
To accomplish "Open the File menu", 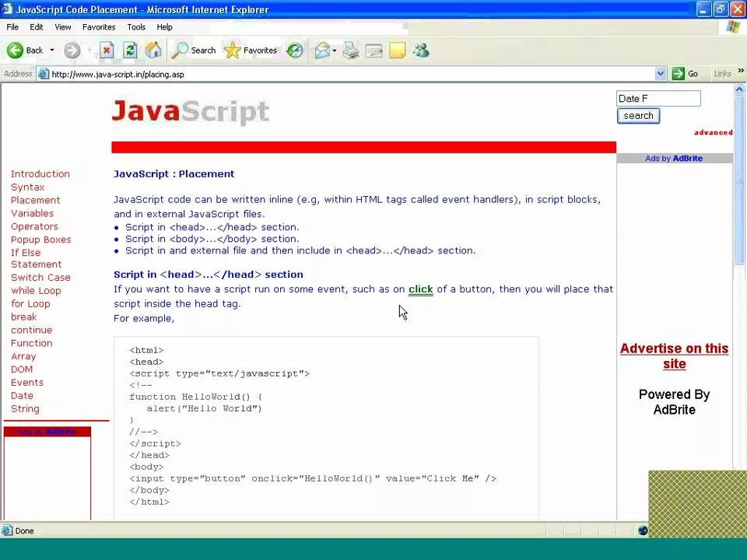I will coord(12,27).
